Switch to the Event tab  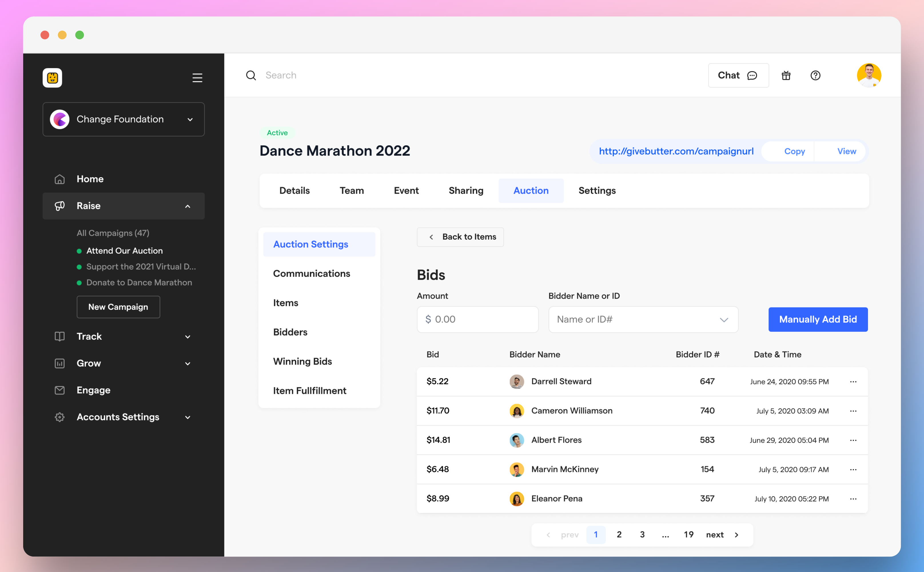click(406, 191)
